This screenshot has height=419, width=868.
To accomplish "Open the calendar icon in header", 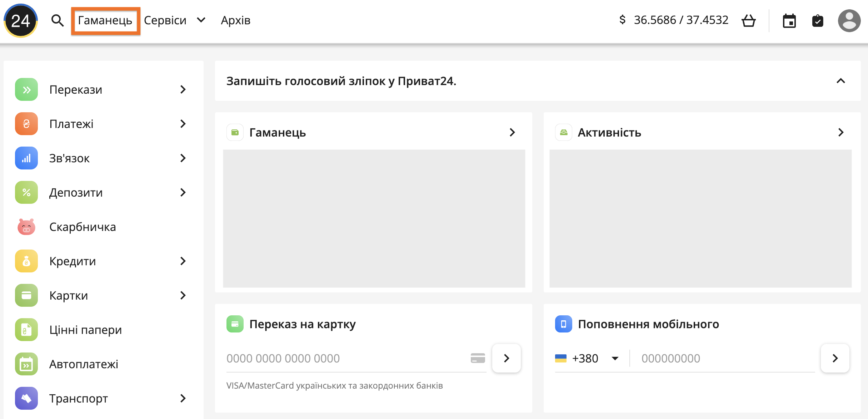I will [x=789, y=21].
